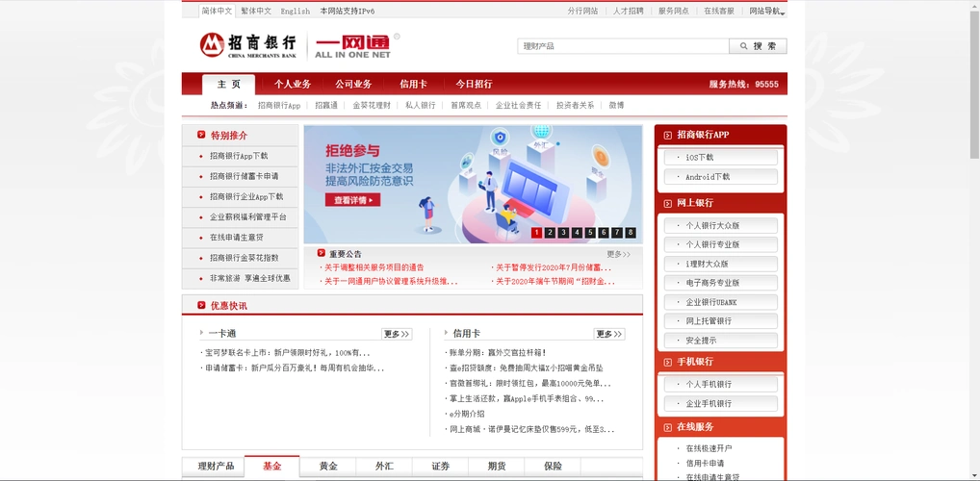Click the red icon beside 重要公告

(322, 253)
